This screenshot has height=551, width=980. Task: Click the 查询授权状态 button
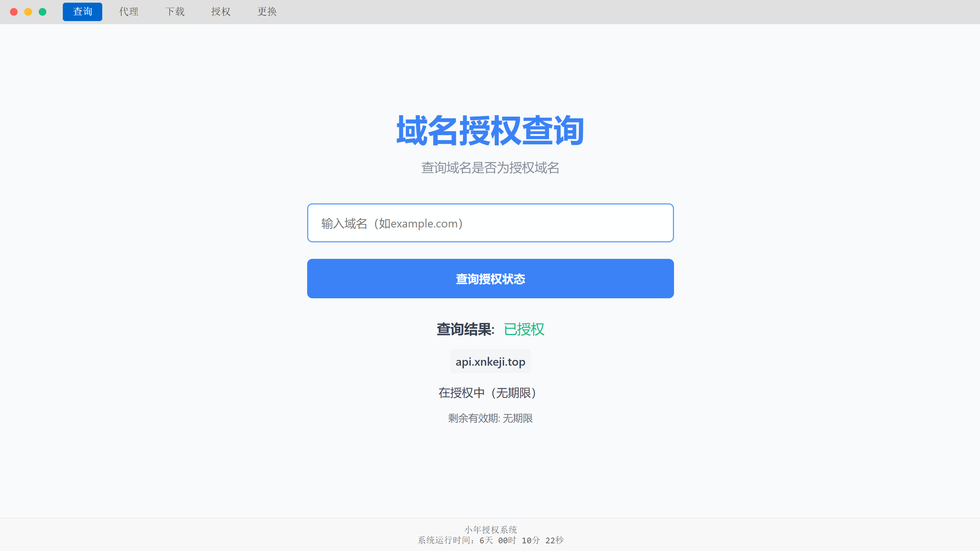(x=490, y=278)
